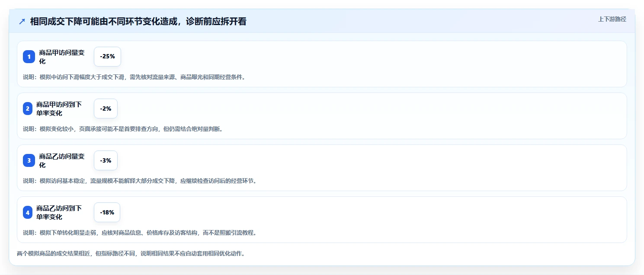
Task: Click the arrow icon beside the panel title
Action: pos(22,21)
